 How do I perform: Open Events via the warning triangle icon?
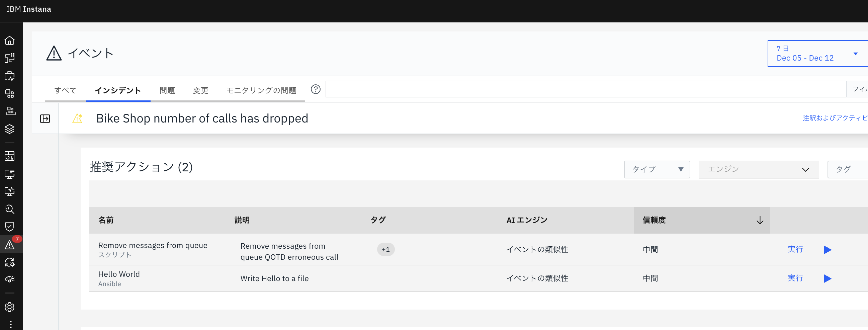[10, 244]
